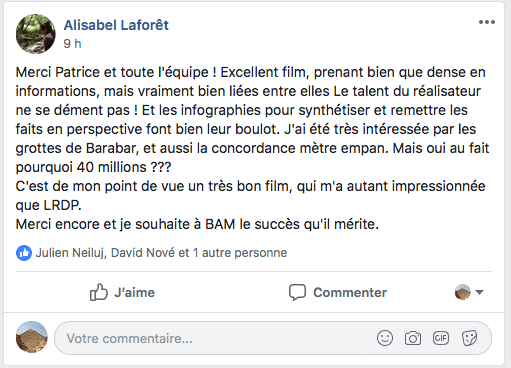Click the thumbs-up icon beside J'aime

[99, 292]
